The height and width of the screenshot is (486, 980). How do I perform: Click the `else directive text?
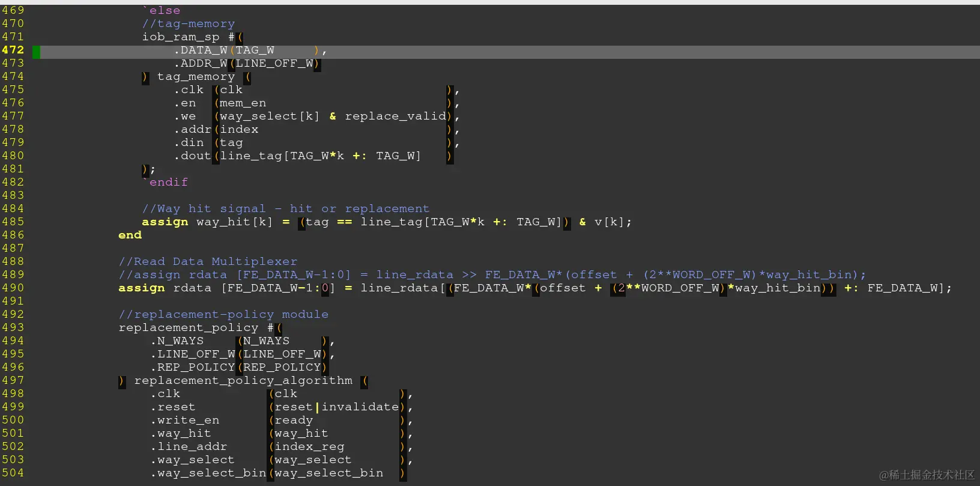(161, 10)
